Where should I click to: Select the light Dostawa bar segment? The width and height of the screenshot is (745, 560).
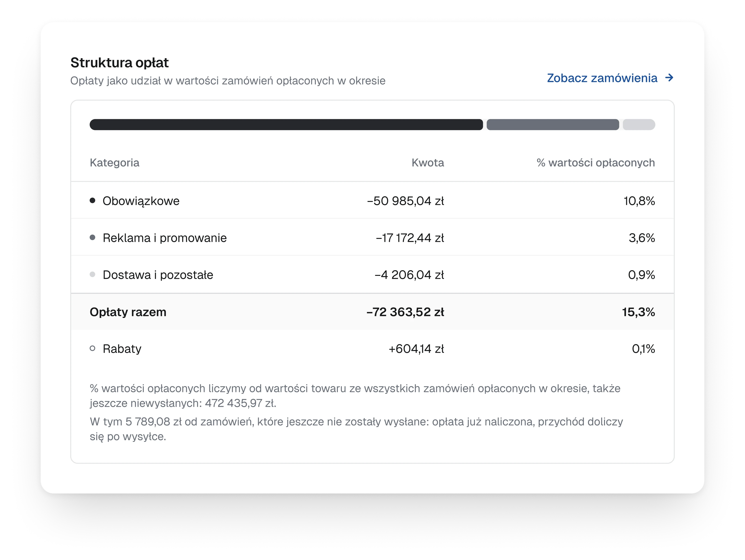click(x=638, y=125)
